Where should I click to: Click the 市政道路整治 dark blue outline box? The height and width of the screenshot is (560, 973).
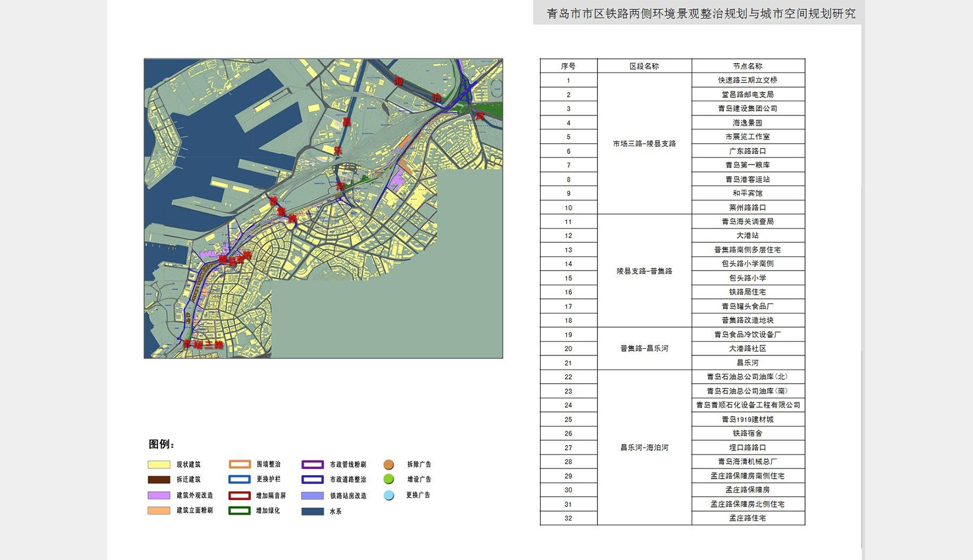pos(313,479)
